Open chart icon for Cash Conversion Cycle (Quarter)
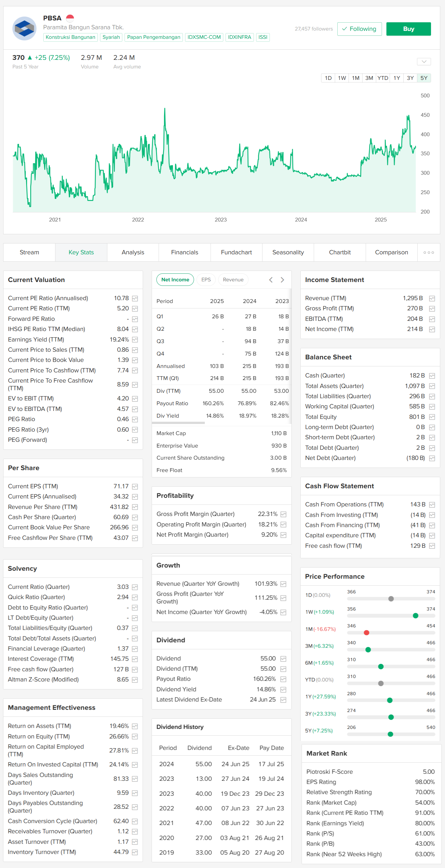The image size is (445, 868). point(135,821)
